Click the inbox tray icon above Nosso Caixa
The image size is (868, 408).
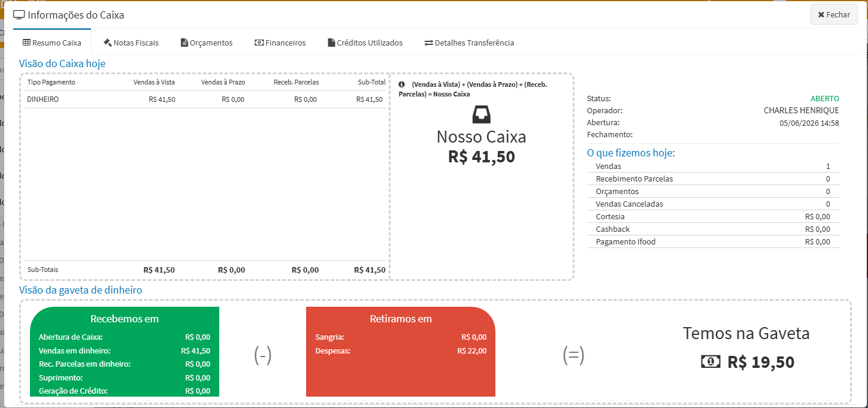coord(482,114)
